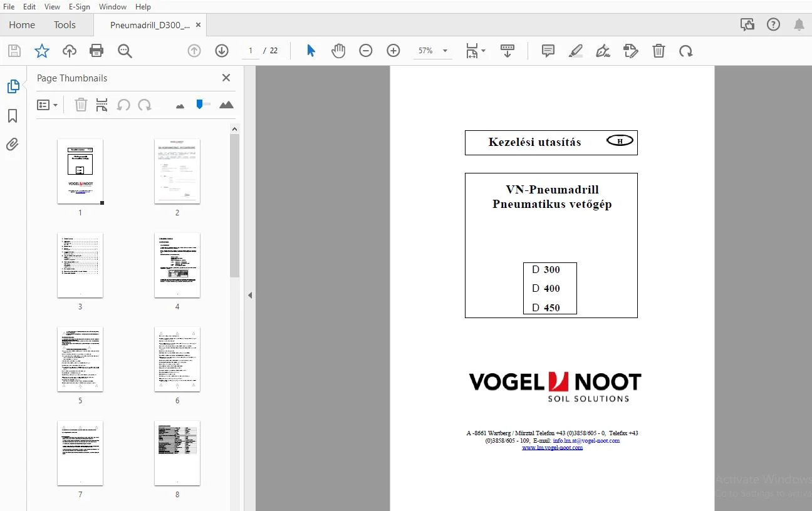Open the Window menu

[113, 6]
